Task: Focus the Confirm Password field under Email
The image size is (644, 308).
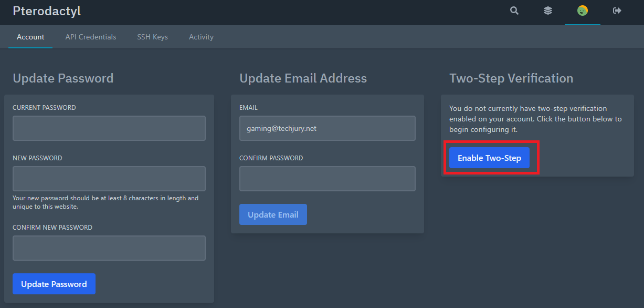Action: coord(328,179)
